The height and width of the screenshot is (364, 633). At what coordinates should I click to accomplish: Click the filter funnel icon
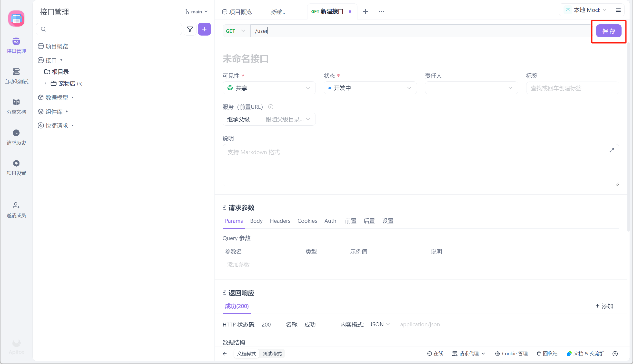point(190,29)
